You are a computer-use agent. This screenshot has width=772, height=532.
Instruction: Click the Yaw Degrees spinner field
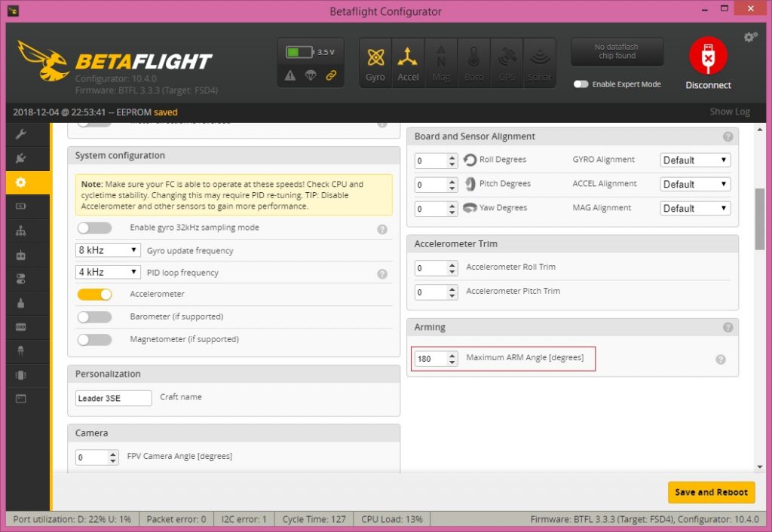pos(437,209)
